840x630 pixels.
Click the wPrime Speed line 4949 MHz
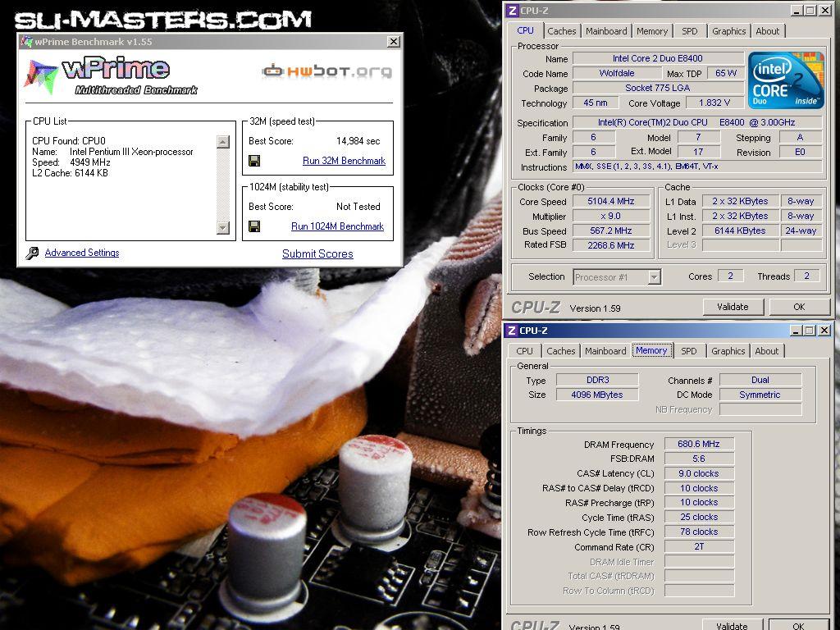click(x=71, y=162)
